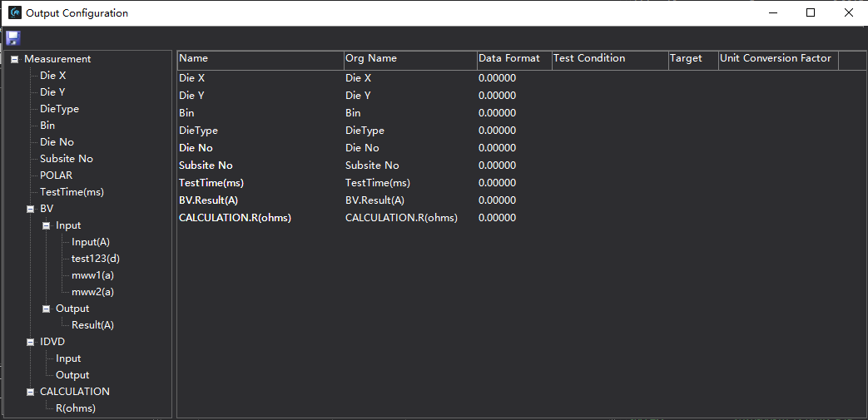Select the BV.Result(A) table row
868x420 pixels.
coord(208,200)
